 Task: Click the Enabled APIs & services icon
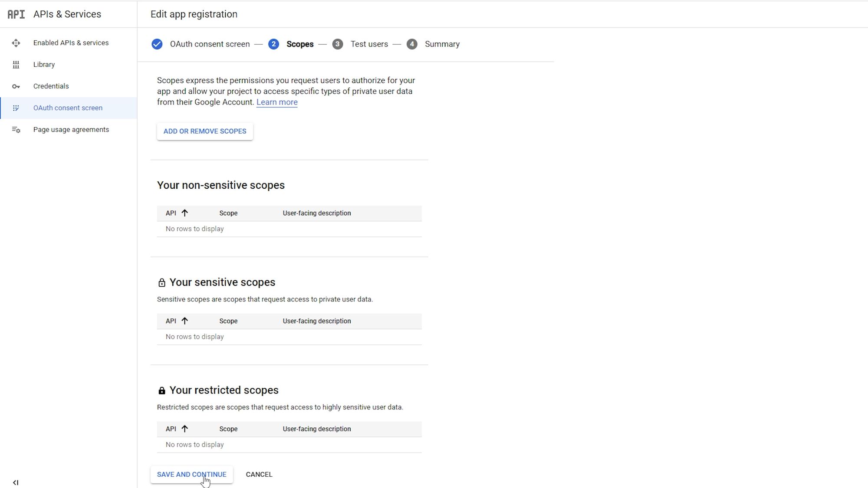point(16,43)
